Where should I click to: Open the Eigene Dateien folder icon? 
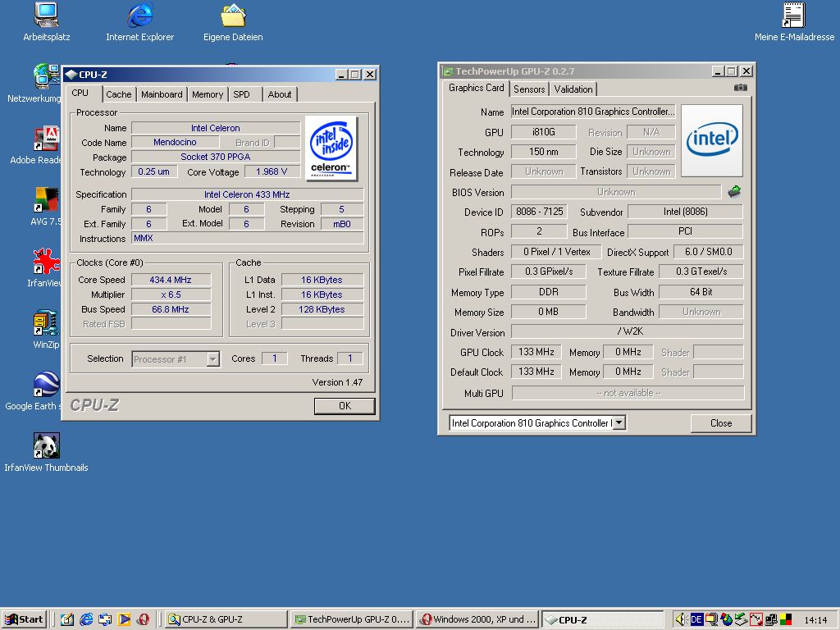[x=233, y=16]
